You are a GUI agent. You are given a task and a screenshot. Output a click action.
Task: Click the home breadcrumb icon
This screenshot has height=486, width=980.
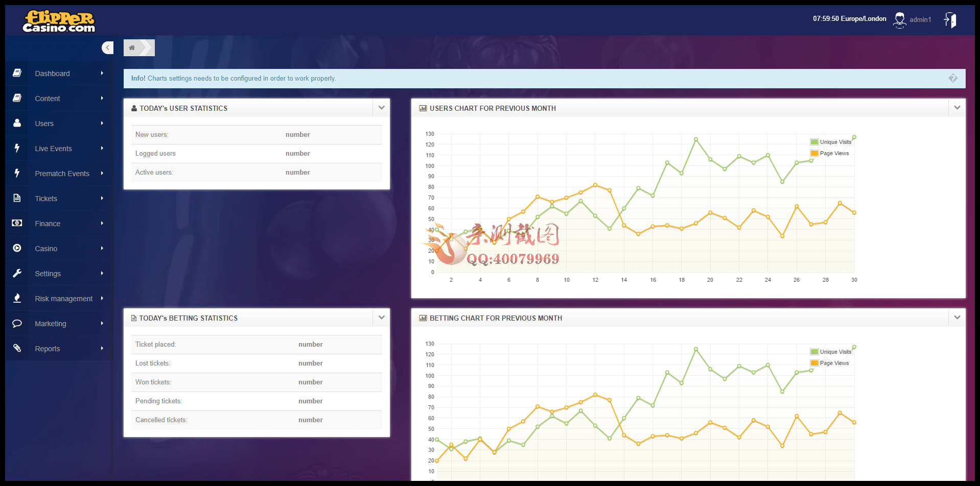pyautogui.click(x=132, y=48)
